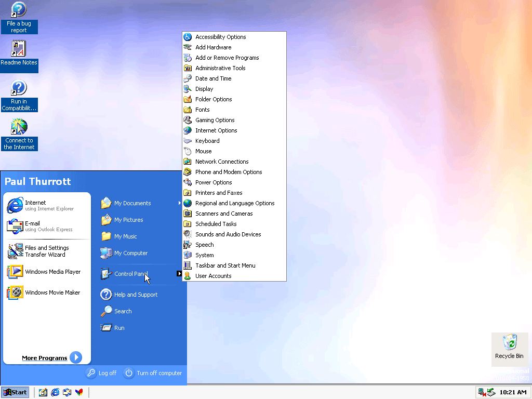Expand the More Programs arrow
This screenshot has width=532, height=399.
click(76, 357)
